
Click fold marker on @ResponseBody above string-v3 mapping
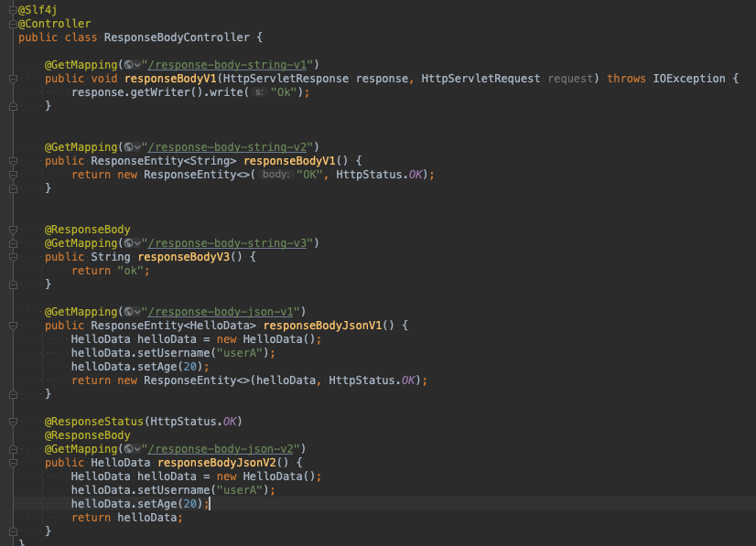pyautogui.click(x=13, y=230)
